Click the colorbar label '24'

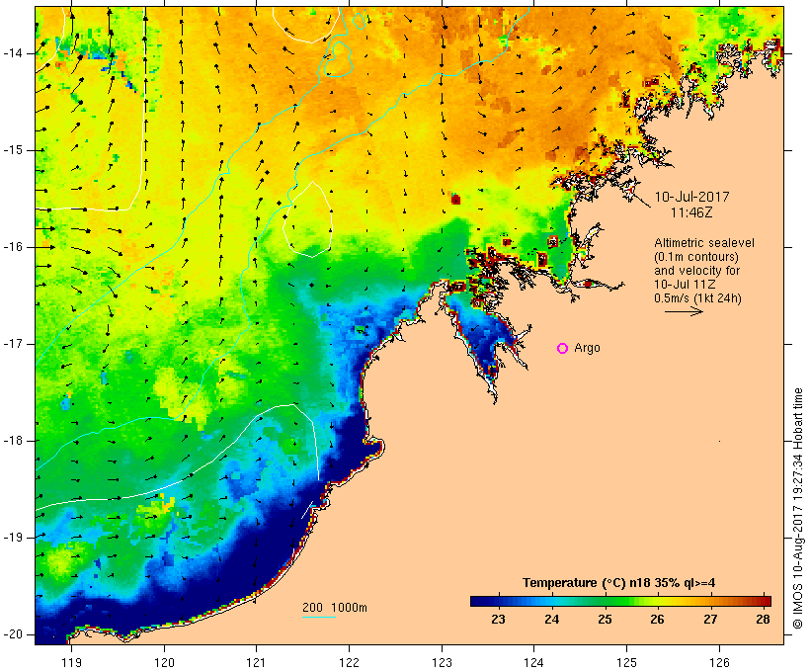click(552, 620)
